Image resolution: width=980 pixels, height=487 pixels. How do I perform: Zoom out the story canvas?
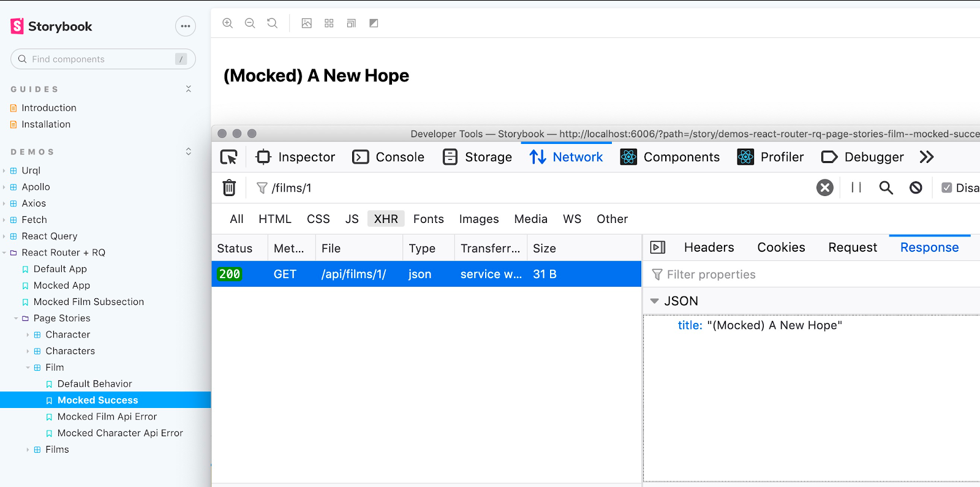pyautogui.click(x=250, y=23)
